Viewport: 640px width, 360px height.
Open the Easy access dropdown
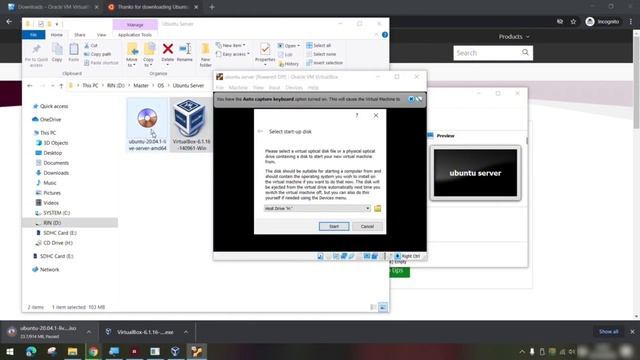pos(233,54)
